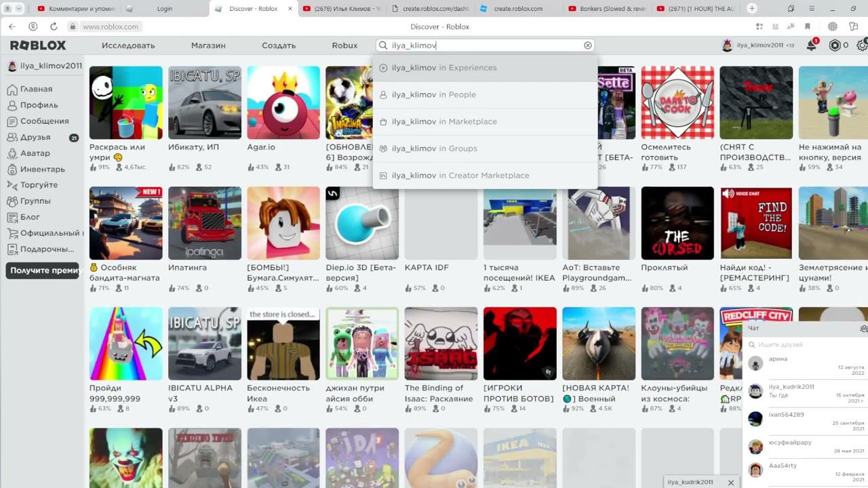Click the Получите премиум button

[43, 270]
